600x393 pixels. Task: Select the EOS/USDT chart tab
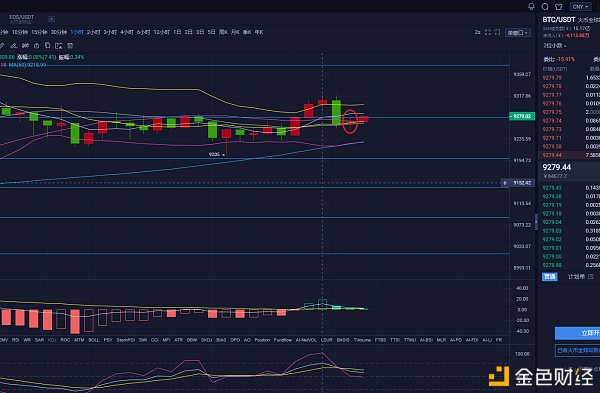click(x=21, y=19)
